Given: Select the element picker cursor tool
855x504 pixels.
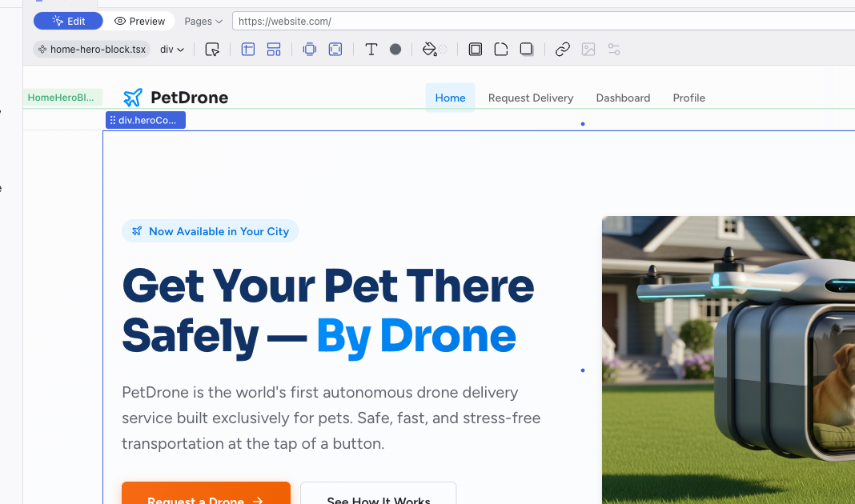Looking at the screenshot, I should point(212,50).
